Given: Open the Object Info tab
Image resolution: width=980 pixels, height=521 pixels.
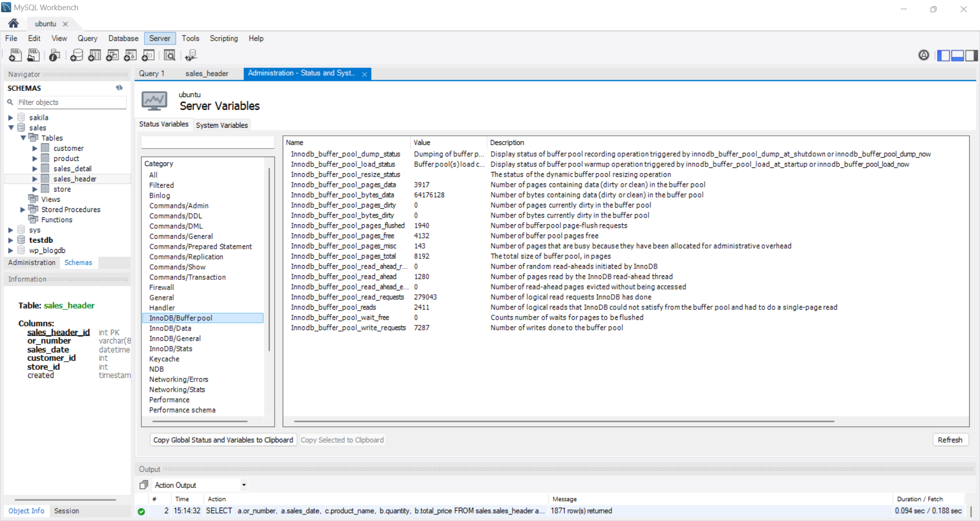Looking at the screenshot, I should [26, 511].
